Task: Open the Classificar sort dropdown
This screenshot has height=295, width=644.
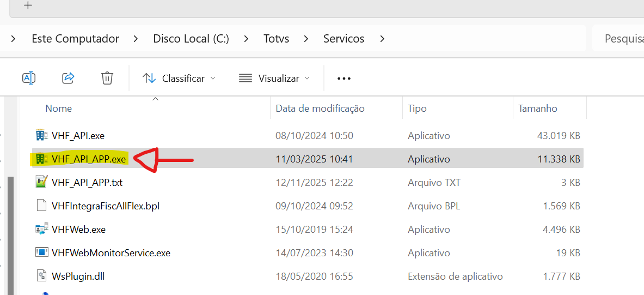Action: coord(179,79)
